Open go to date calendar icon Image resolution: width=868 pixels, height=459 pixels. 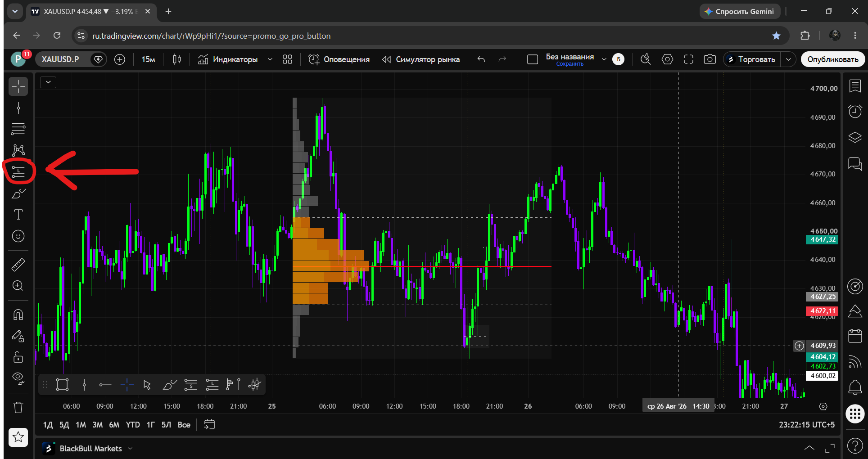[x=209, y=424]
